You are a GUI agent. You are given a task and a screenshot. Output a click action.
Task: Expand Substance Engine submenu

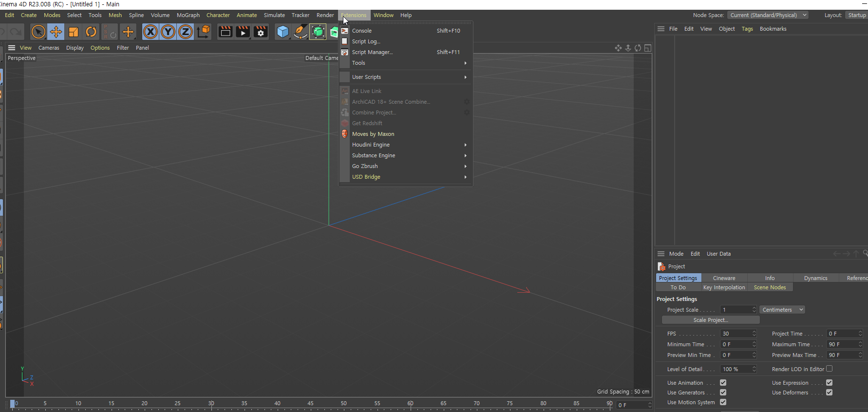tap(406, 155)
